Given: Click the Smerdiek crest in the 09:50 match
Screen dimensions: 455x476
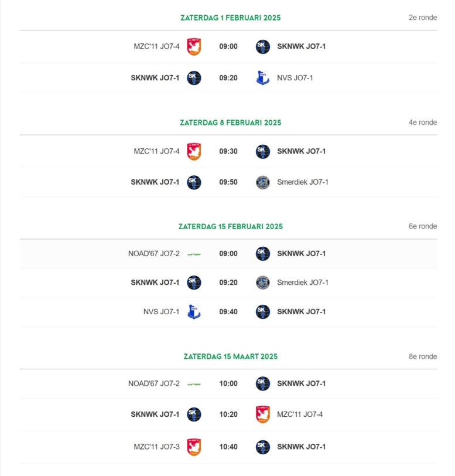Looking at the screenshot, I should pyautogui.click(x=263, y=182).
